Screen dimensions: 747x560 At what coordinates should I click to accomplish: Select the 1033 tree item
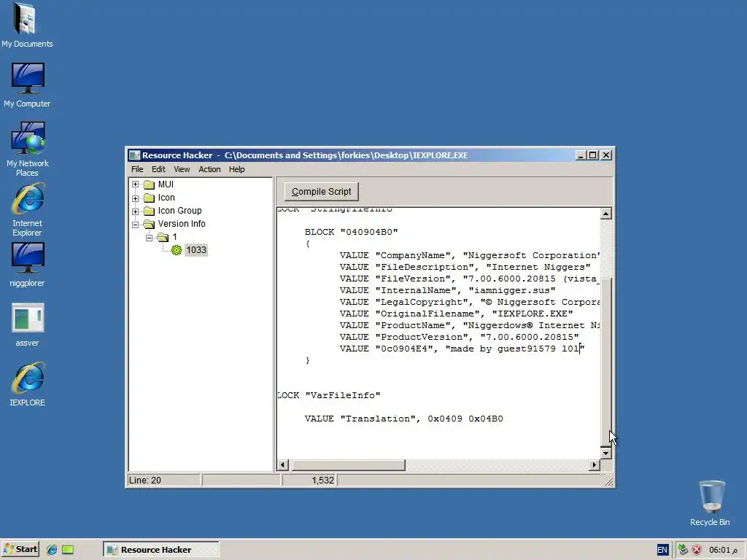(196, 250)
